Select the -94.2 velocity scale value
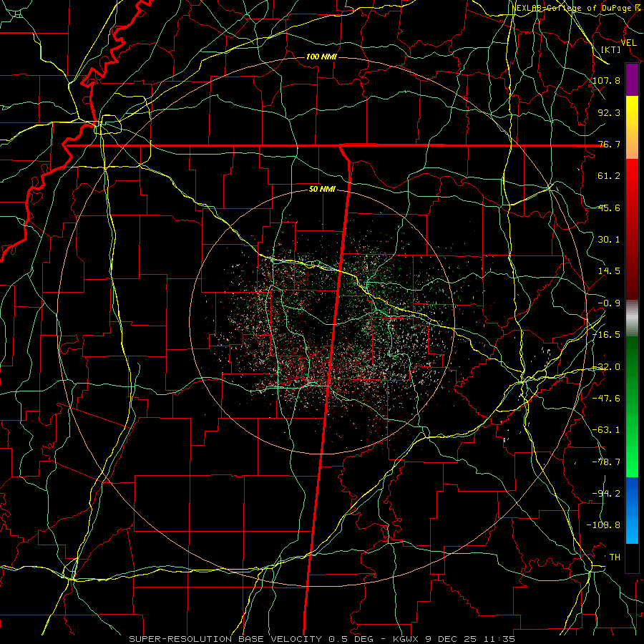Image resolution: width=644 pixels, height=644 pixels. click(x=607, y=494)
